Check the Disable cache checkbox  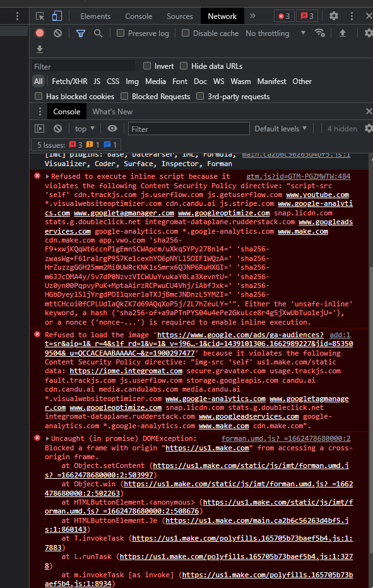coord(185,33)
